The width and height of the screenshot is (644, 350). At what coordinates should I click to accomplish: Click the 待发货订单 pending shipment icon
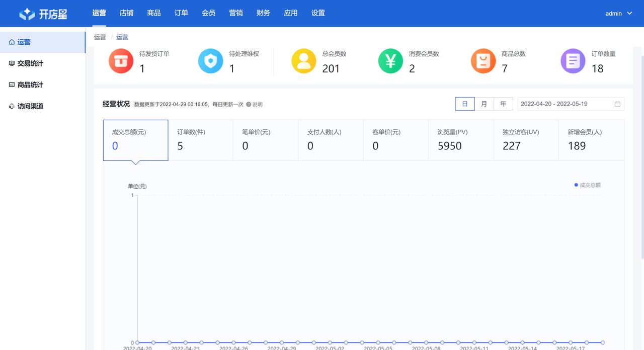coord(121,60)
